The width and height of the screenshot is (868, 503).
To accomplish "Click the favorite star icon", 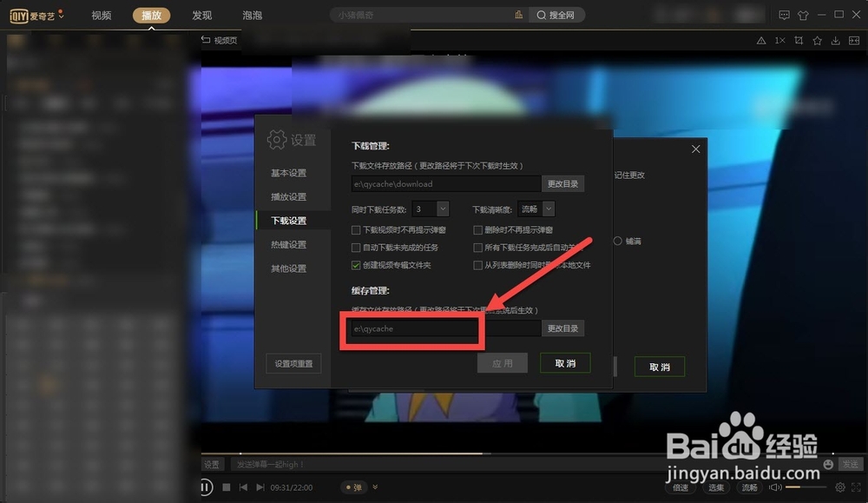I will [817, 40].
